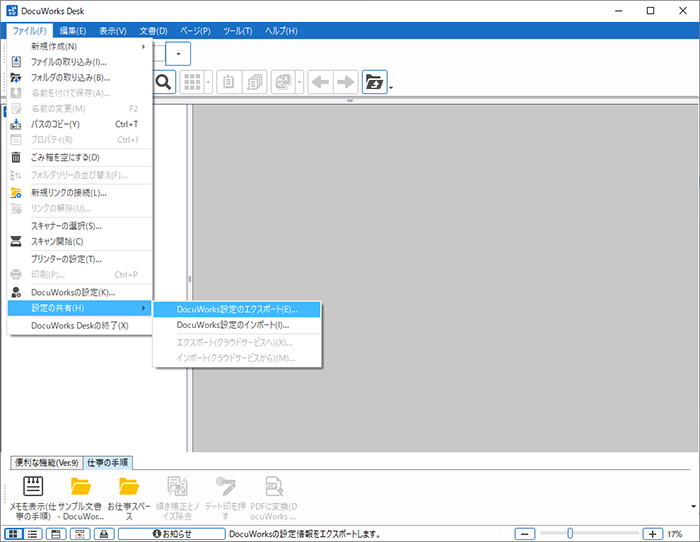
Task: Click PDFに変換 icon
Action: (274, 486)
